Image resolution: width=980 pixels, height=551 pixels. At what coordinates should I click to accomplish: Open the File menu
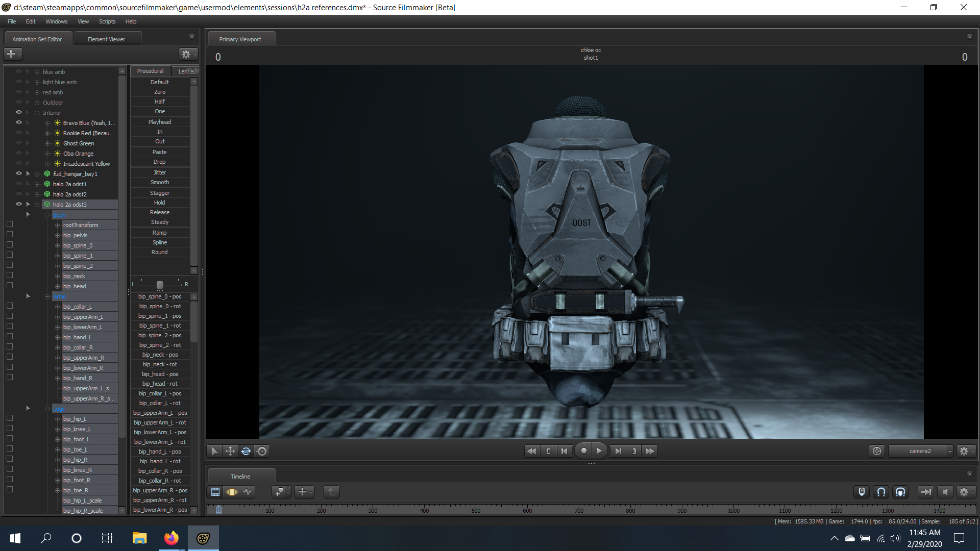pos(12,21)
